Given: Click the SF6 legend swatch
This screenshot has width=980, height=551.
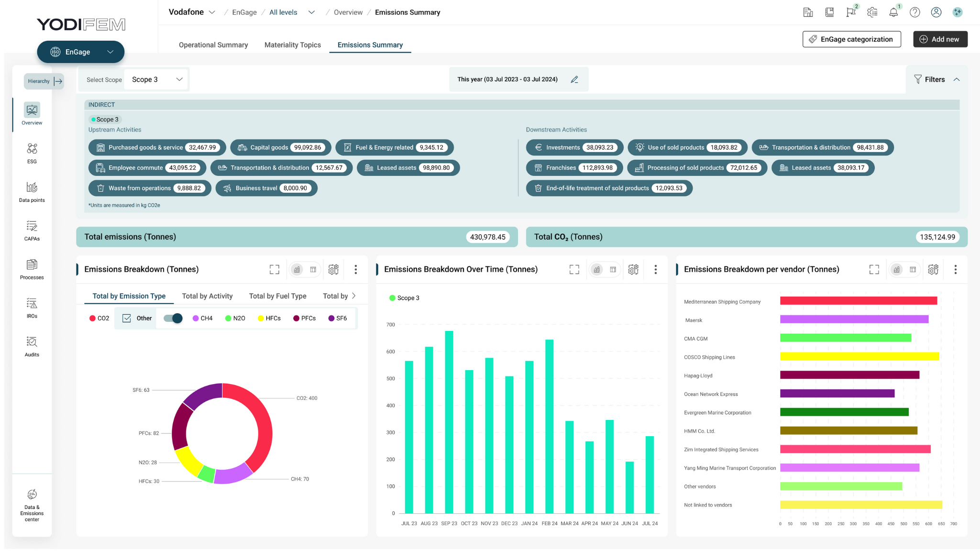Looking at the screenshot, I should 331,318.
